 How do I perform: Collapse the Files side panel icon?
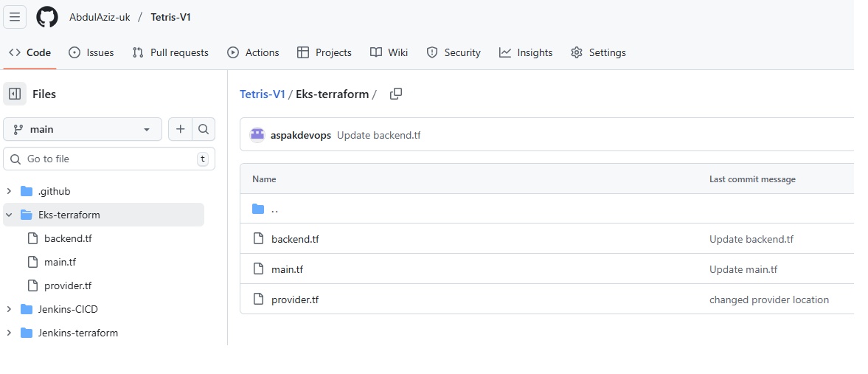[x=15, y=94]
